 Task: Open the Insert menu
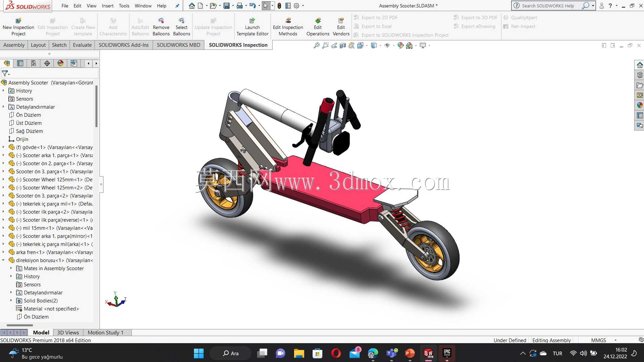point(108,6)
